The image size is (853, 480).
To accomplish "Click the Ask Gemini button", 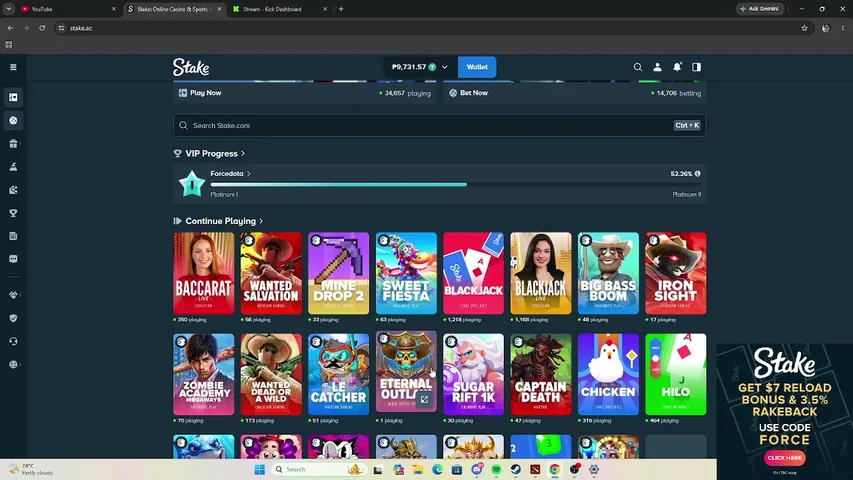I will pyautogui.click(x=760, y=9).
